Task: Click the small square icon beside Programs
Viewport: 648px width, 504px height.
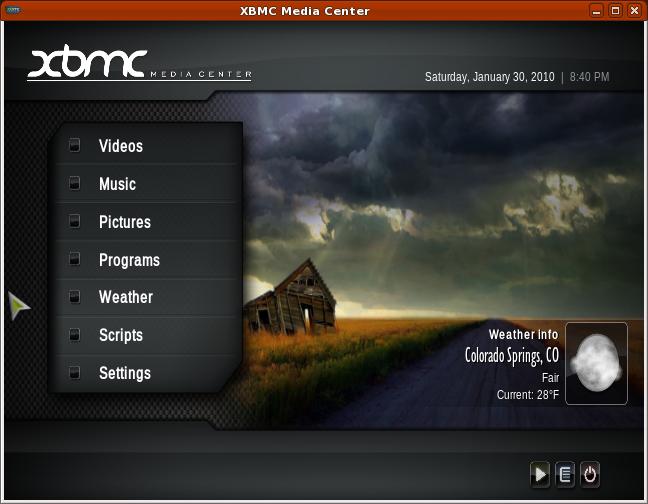Action: [x=74, y=259]
